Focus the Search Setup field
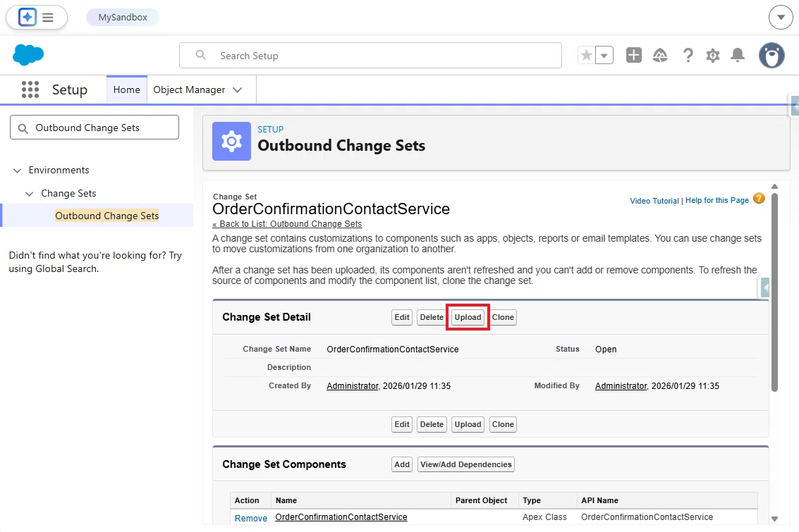Screen dimensions: 799x532 click(370, 56)
